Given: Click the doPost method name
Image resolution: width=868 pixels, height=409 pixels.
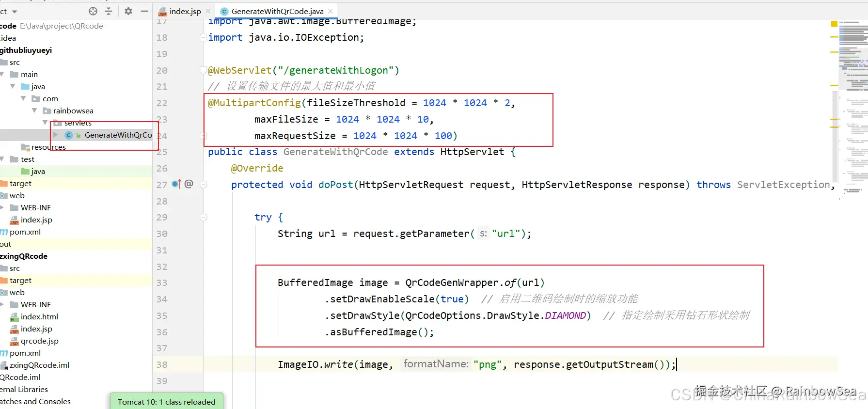Looking at the screenshot, I should (x=336, y=185).
